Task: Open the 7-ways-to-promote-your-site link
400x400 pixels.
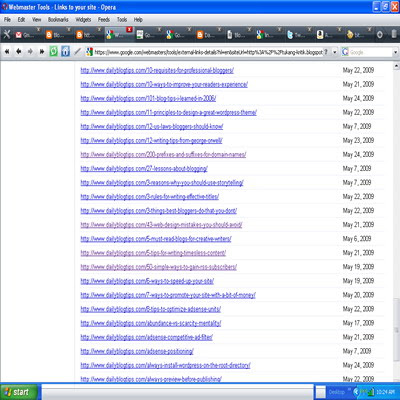Action: (168, 295)
